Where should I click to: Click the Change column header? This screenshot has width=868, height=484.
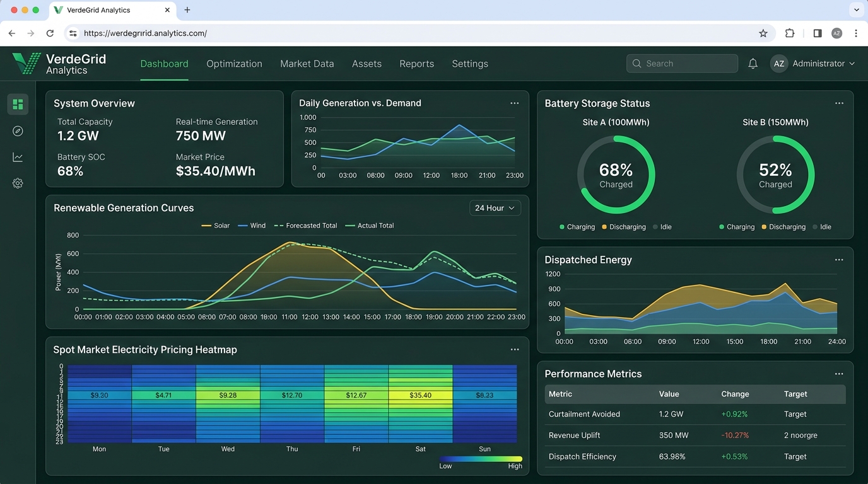(x=735, y=394)
